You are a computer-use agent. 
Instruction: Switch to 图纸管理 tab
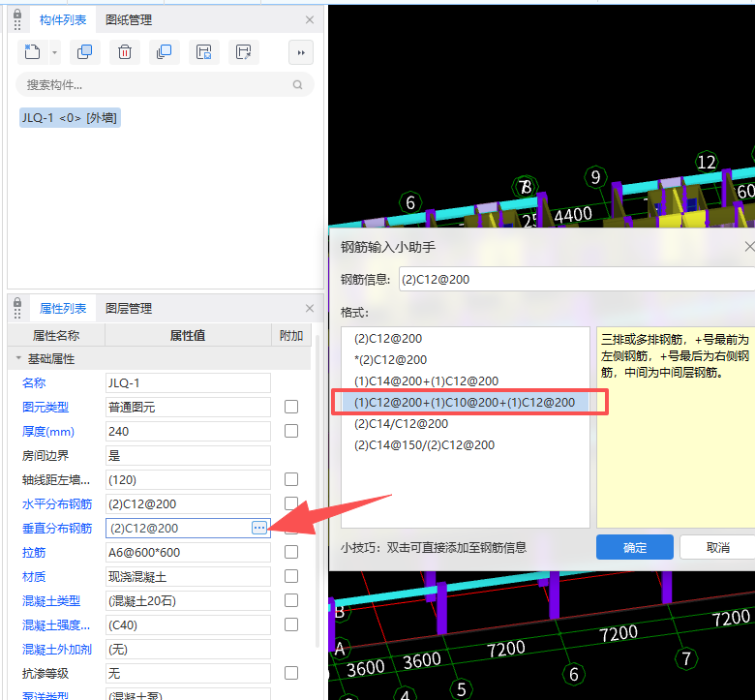[129, 19]
